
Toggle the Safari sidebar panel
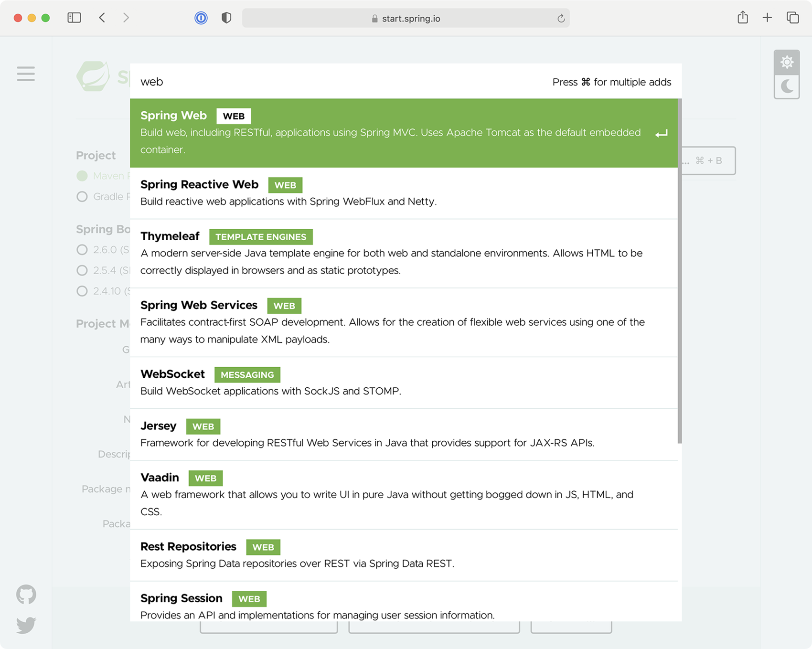[x=74, y=18]
